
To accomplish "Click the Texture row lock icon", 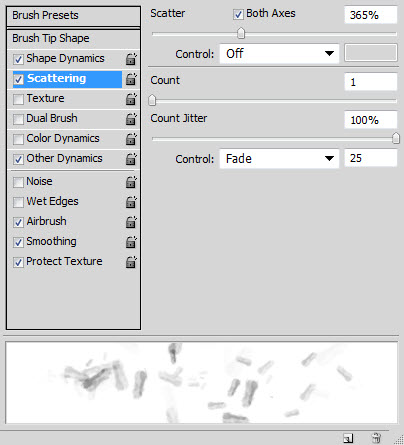I will (x=131, y=99).
